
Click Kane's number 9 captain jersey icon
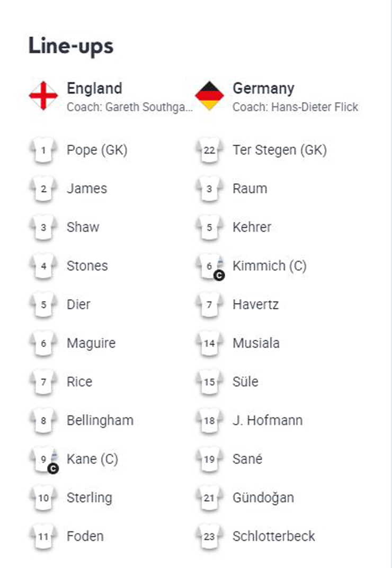43,460
